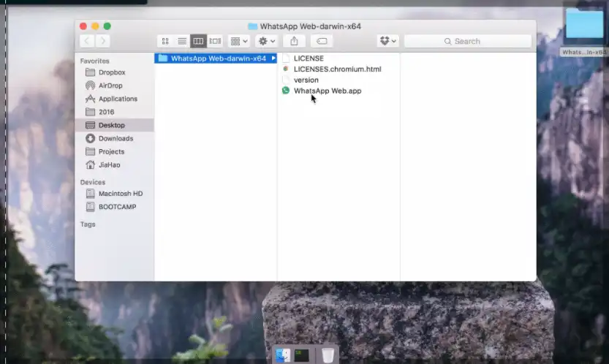This screenshot has height=364, width=609.
Task: Click the folder icon in the title bar
Action: tap(252, 26)
